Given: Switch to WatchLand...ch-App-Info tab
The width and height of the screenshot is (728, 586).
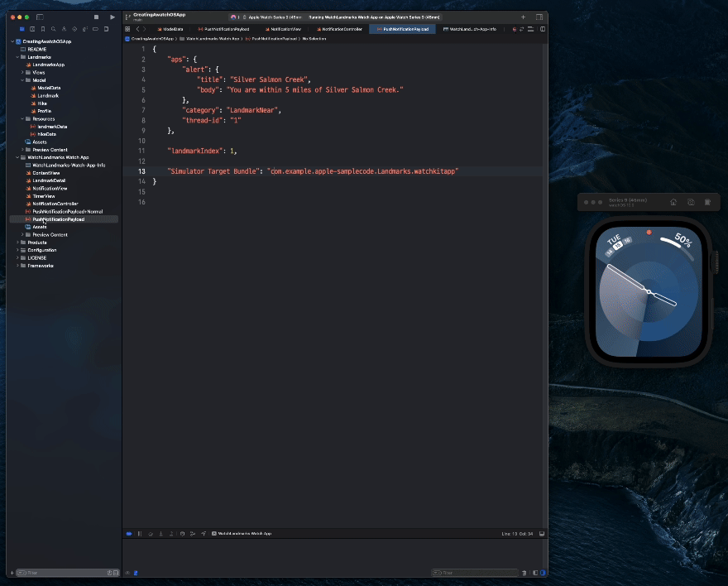Looking at the screenshot, I should point(469,29).
